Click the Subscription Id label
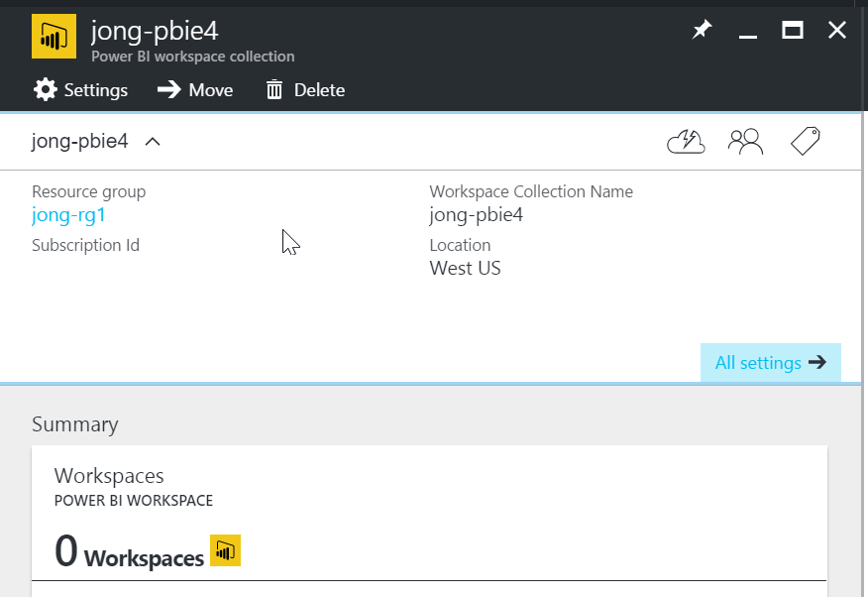Screen dimensions: 868x597 pos(85,245)
